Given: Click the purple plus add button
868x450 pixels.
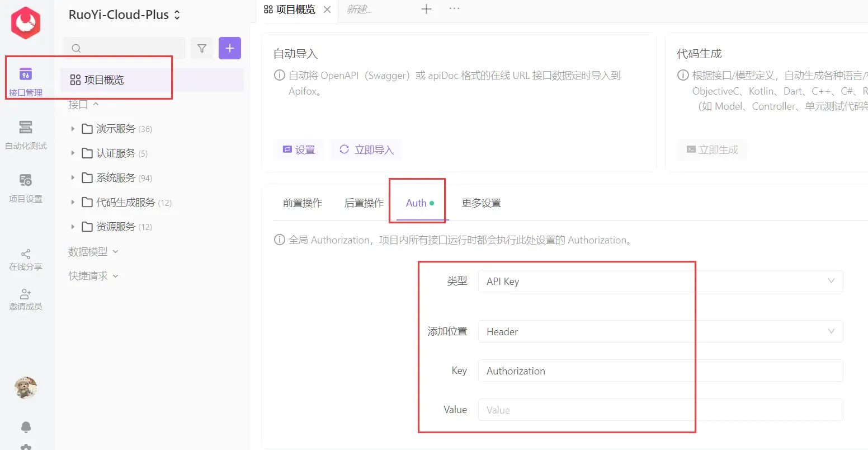Looking at the screenshot, I should coord(230,48).
